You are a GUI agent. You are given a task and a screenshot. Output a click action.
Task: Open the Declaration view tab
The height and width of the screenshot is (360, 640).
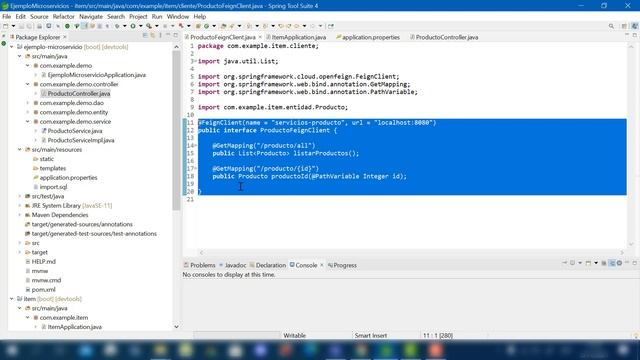[x=268, y=265]
